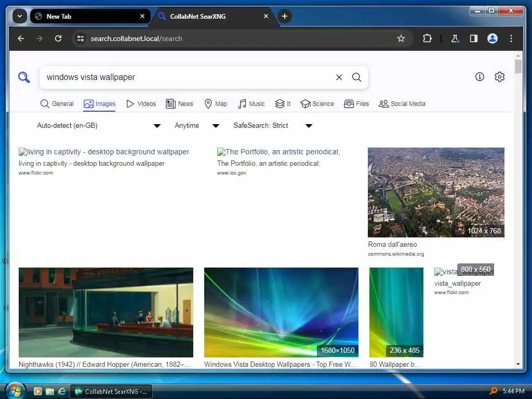Switch to the Music category

click(x=251, y=104)
